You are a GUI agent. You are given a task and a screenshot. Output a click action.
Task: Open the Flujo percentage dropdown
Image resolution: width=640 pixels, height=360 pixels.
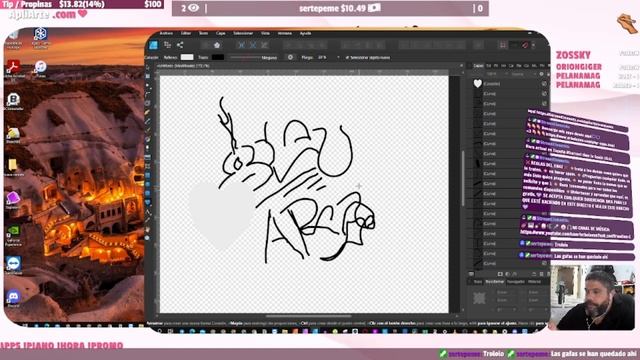click(x=338, y=58)
